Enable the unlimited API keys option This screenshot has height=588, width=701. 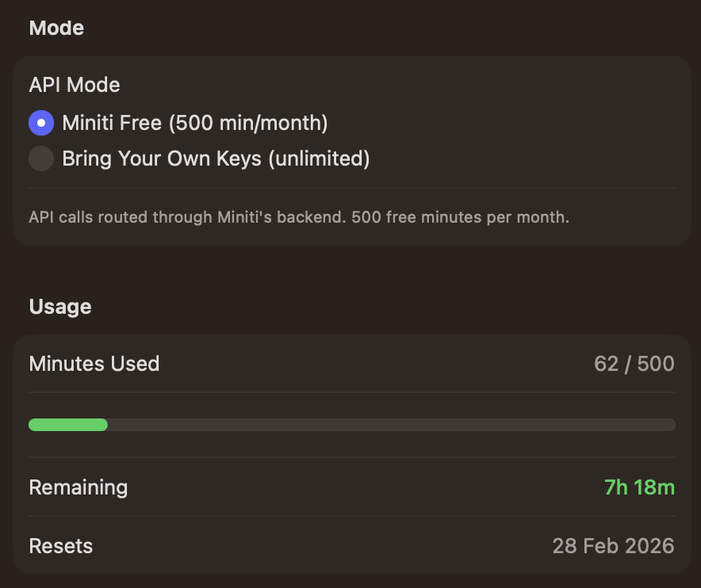click(x=40, y=158)
